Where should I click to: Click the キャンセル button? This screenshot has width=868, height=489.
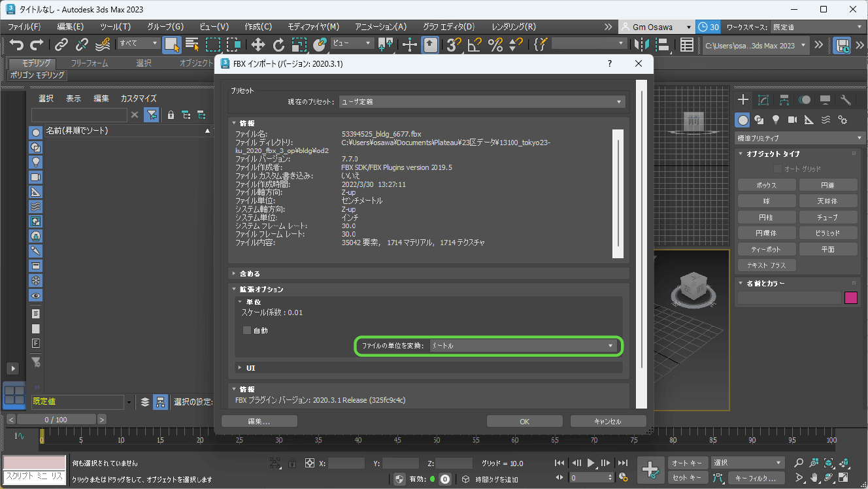tap(608, 421)
